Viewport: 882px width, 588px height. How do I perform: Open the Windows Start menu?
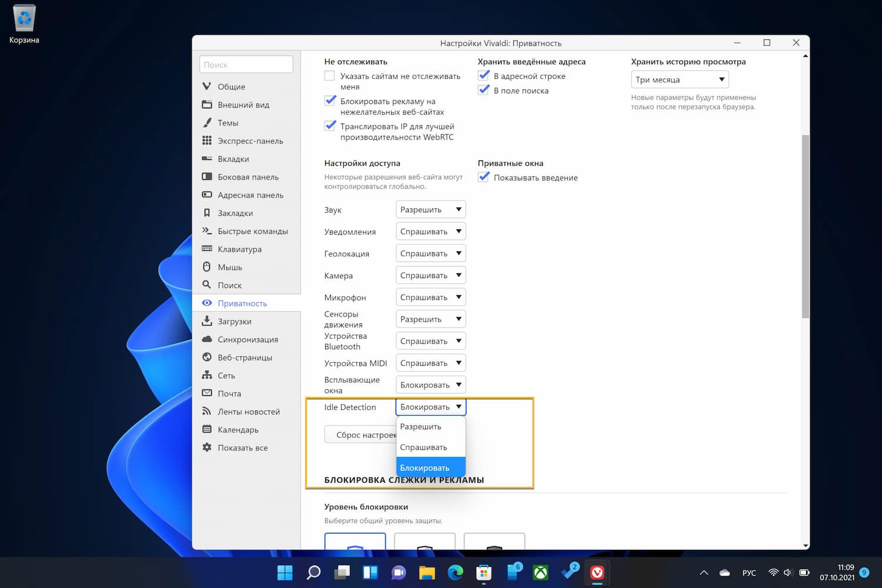(x=285, y=572)
